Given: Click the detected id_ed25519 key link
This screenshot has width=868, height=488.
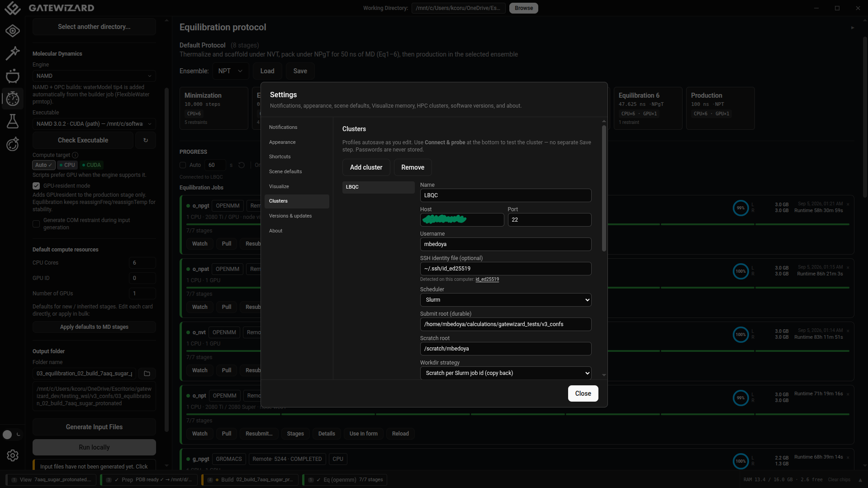Looking at the screenshot, I should (487, 280).
